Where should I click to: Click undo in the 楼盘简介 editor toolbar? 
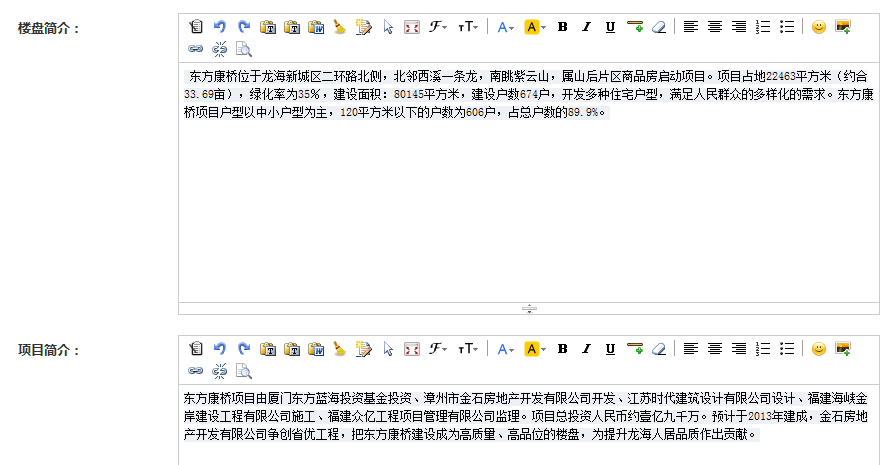pos(220,27)
